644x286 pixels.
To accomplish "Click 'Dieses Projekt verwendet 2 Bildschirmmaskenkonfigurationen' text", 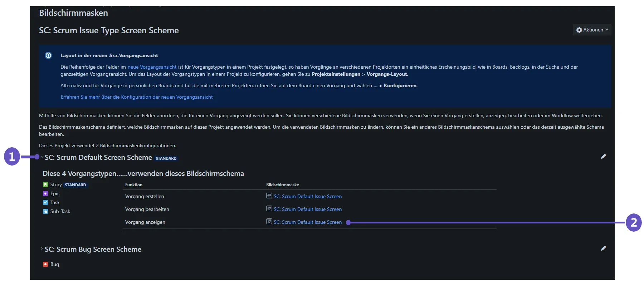I will pos(107,146).
